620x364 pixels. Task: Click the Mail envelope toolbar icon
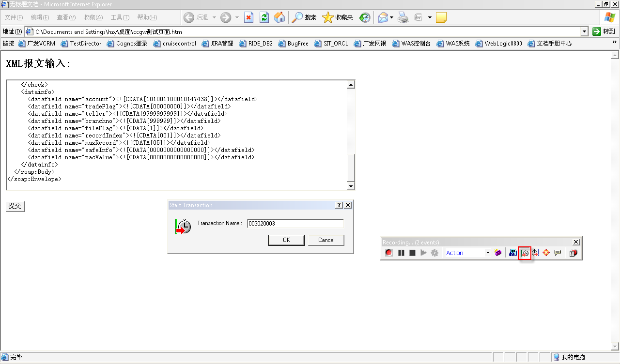tap(383, 17)
